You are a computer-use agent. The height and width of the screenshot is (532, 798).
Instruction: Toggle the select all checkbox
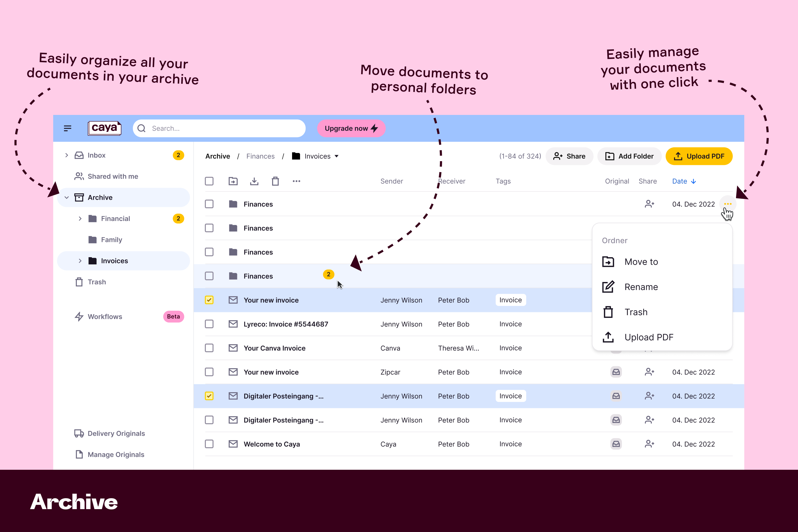209,181
